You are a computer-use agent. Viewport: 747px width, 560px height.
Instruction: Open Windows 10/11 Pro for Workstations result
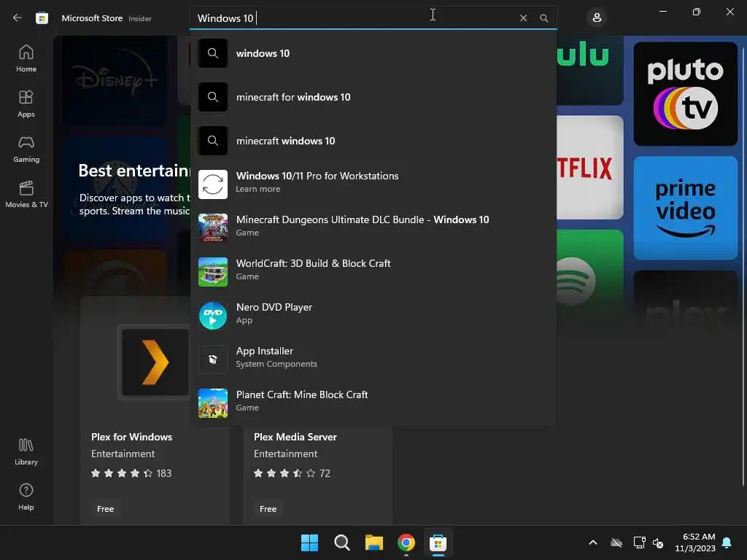pos(373,184)
